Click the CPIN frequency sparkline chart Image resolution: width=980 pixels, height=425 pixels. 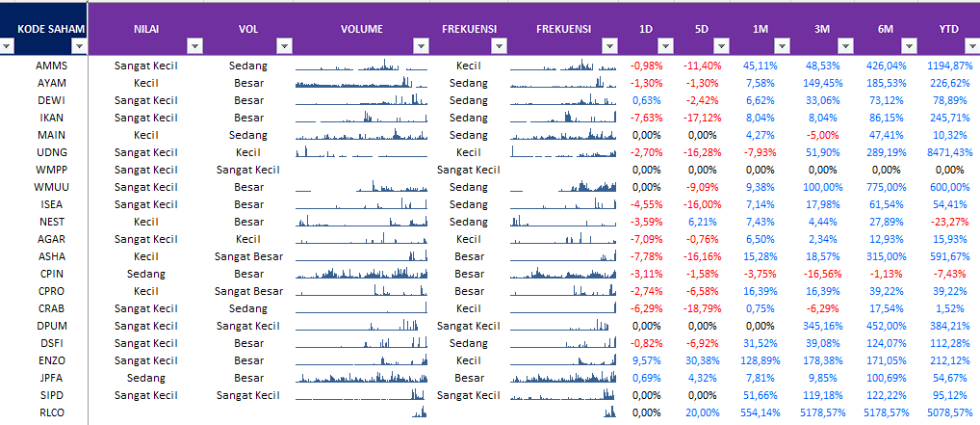[x=563, y=274]
